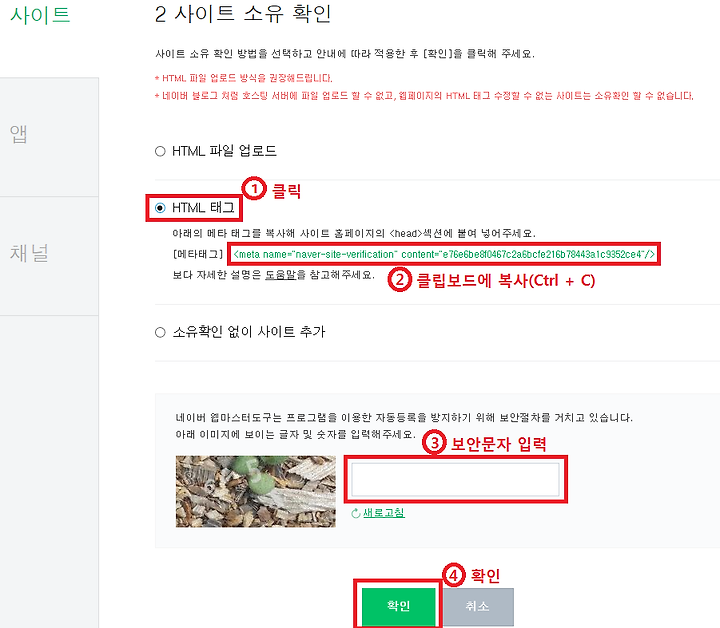720x628 pixels.
Task: Click the refresh arrow icon beside 새로고침
Action: [356, 513]
